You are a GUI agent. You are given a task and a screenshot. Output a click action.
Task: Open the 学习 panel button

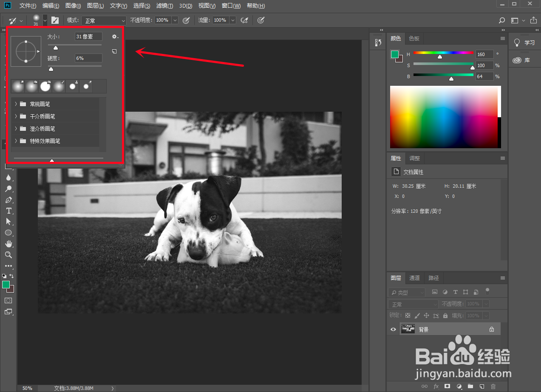[x=524, y=42]
